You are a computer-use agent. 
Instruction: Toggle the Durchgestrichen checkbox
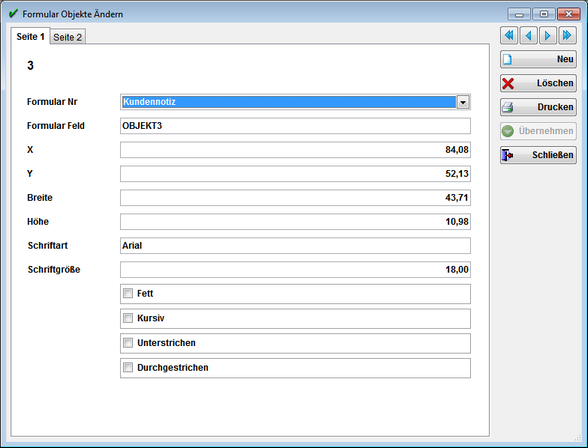[x=128, y=367]
